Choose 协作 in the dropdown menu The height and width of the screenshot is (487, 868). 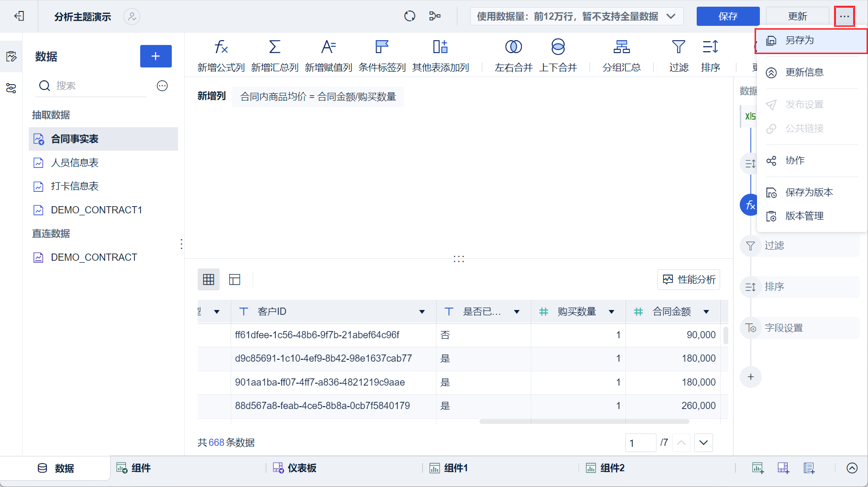tap(811, 161)
